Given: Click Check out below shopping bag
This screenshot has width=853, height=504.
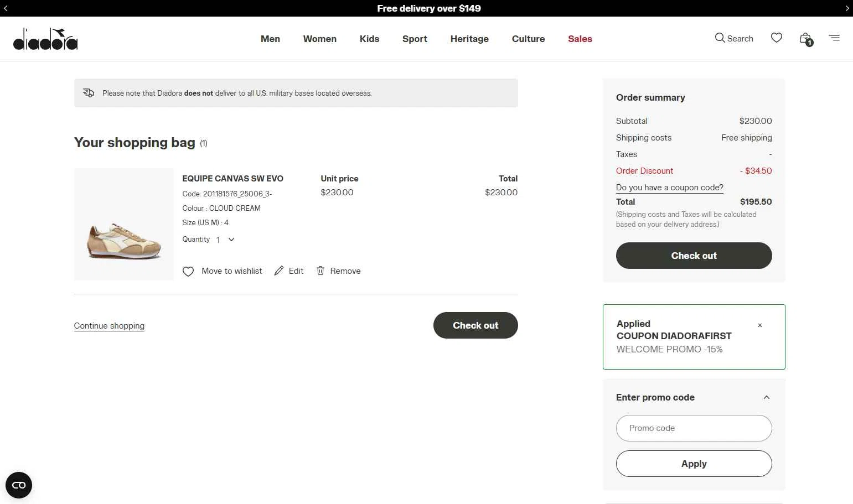Looking at the screenshot, I should point(475,325).
